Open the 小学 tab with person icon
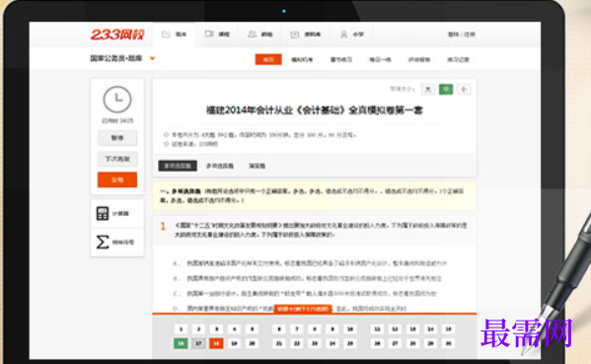 (x=352, y=35)
